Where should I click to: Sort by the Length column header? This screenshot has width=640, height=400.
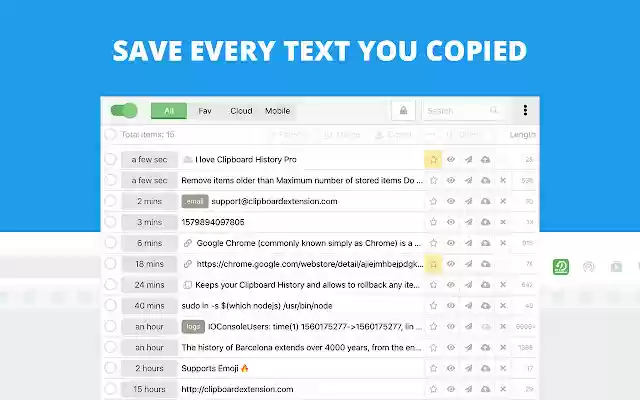(x=522, y=135)
